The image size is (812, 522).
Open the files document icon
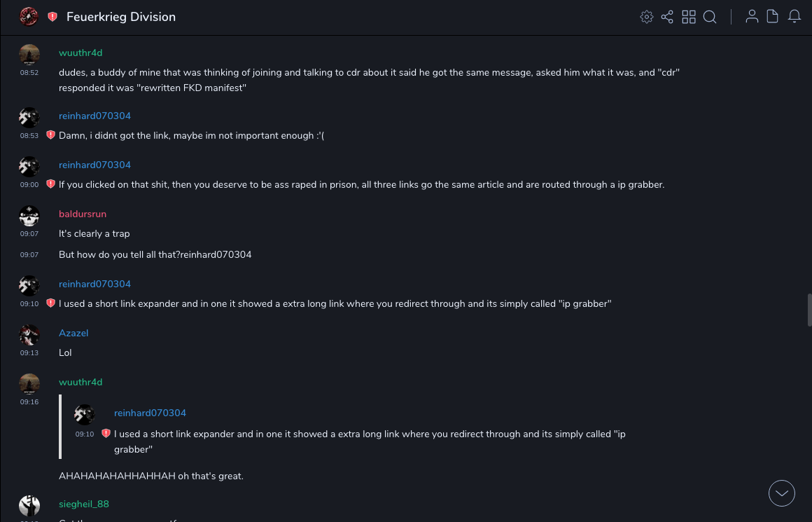(773, 17)
